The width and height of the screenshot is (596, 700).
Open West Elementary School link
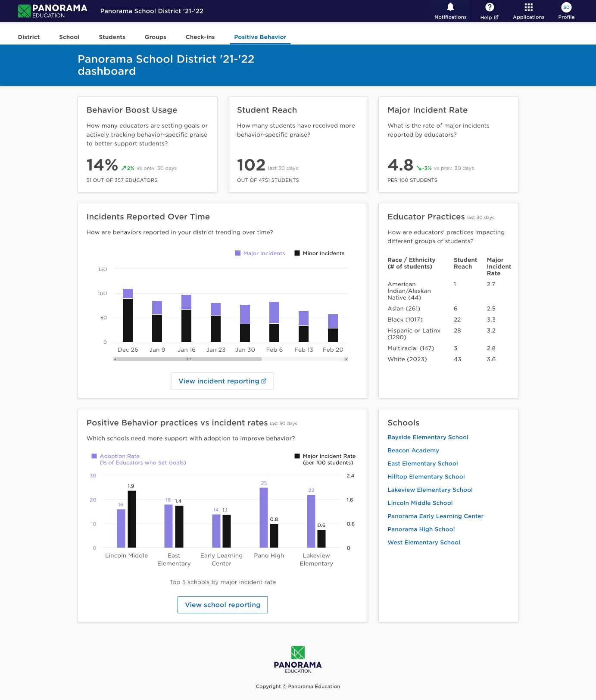point(424,542)
